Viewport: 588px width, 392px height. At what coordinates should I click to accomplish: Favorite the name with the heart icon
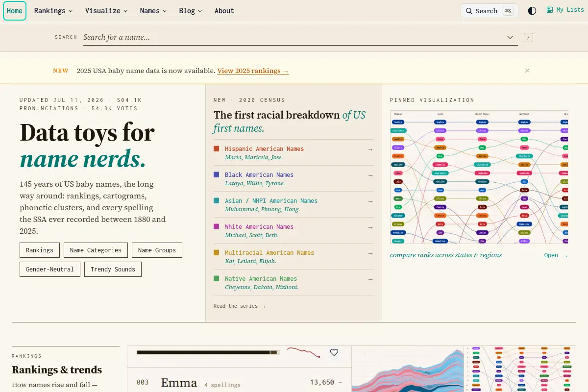coord(334,352)
